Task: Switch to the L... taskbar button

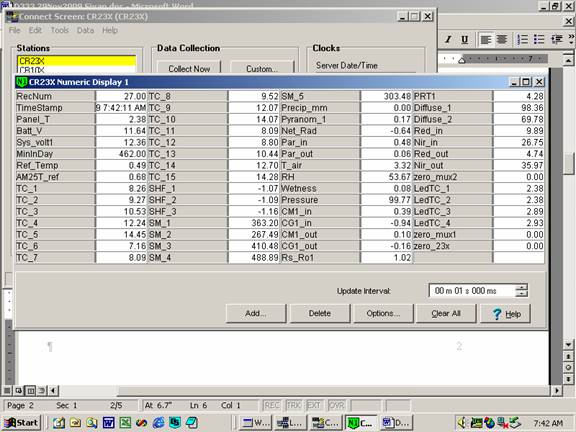Action: pos(290,423)
